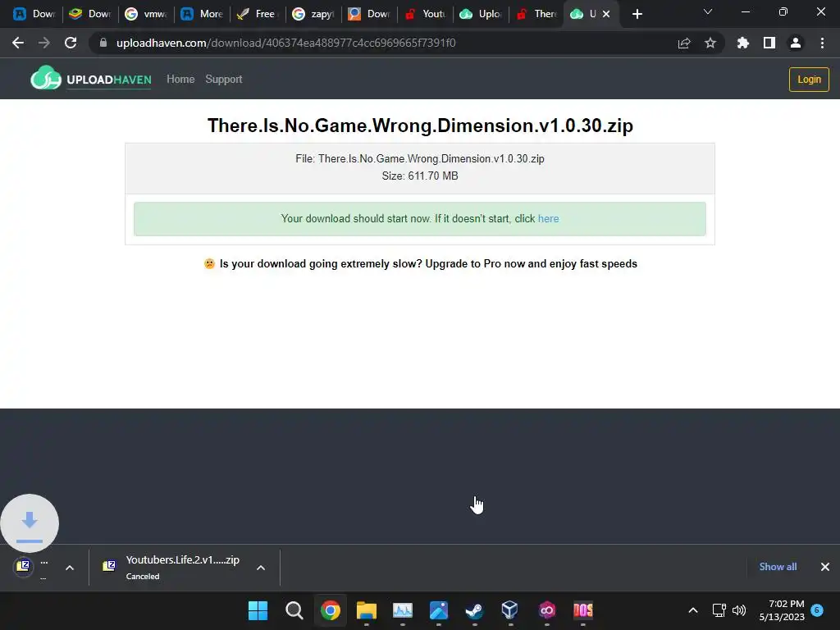Close the active UploadHaven tab
840x630 pixels.
(x=606, y=14)
